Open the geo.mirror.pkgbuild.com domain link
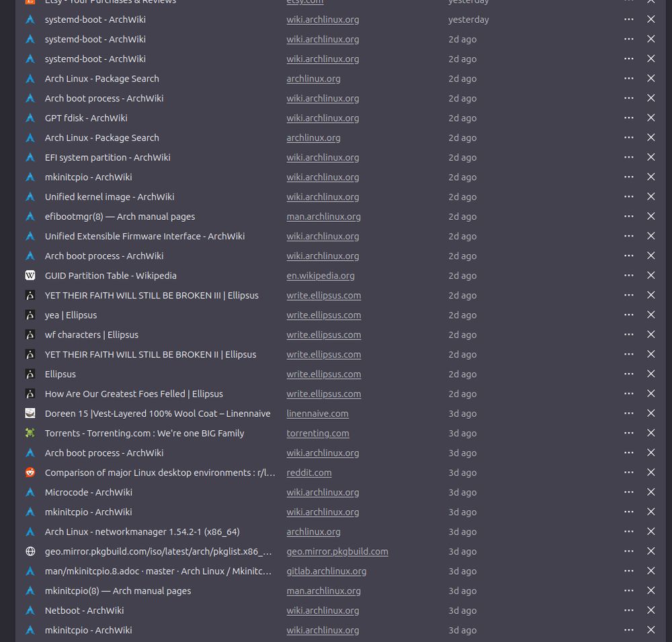The image size is (672, 642). 337,552
